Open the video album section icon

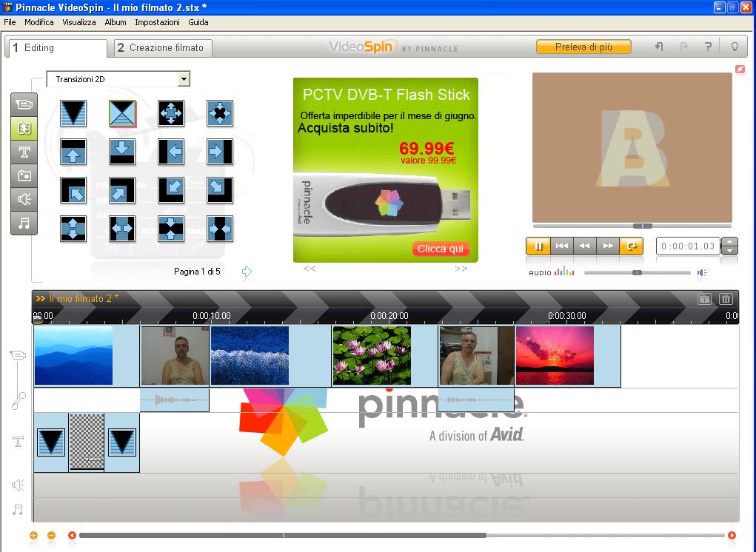click(x=24, y=104)
